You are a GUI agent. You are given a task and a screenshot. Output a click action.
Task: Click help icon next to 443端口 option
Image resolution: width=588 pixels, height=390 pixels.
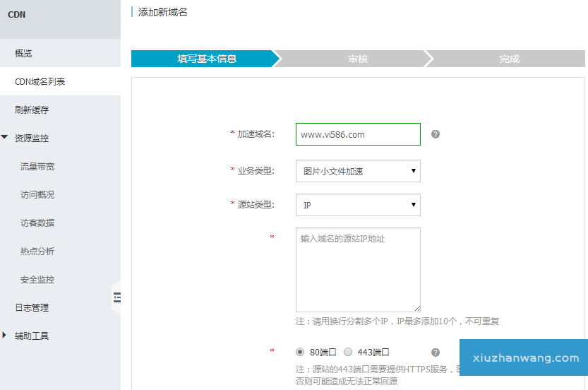pyautogui.click(x=436, y=352)
